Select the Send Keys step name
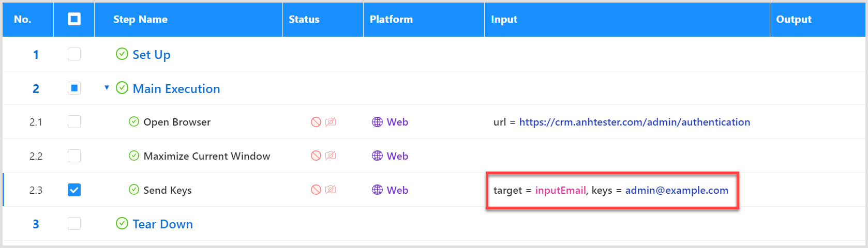The height and width of the screenshot is (248, 868). [168, 190]
